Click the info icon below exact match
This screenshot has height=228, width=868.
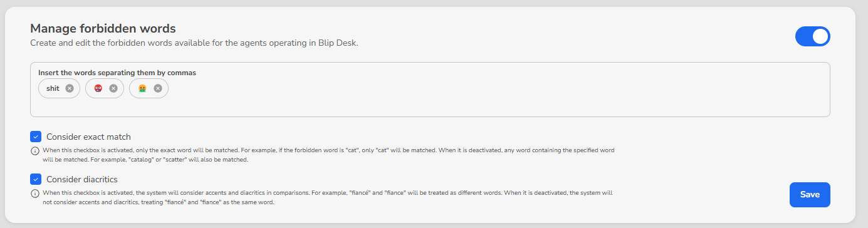click(35, 151)
